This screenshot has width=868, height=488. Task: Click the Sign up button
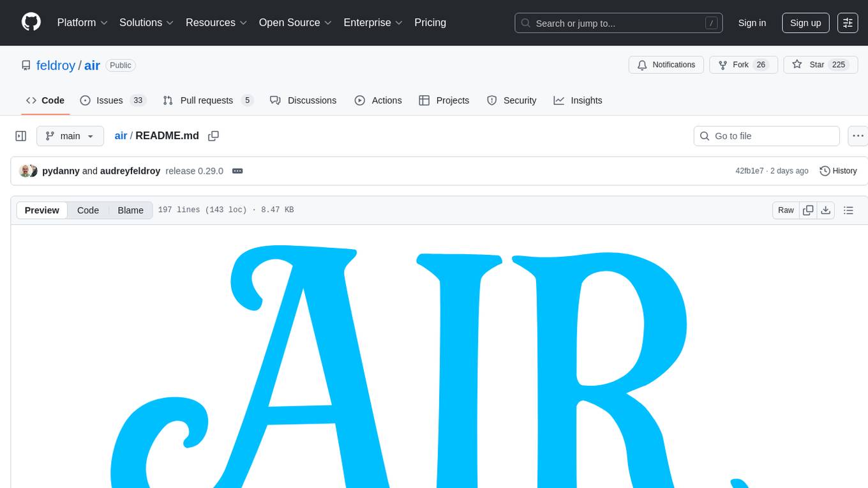(x=805, y=23)
